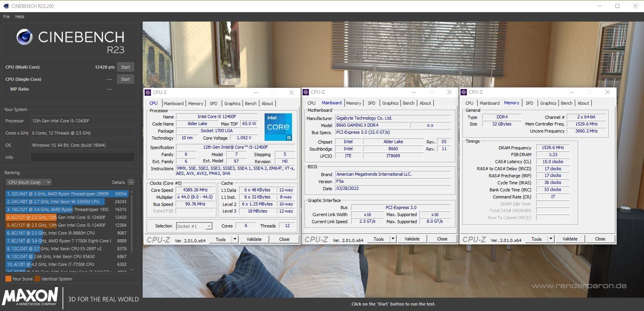Image resolution: width=644 pixels, height=311 pixels.
Task: Expand the ranking Details chevron button
Action: (x=131, y=182)
